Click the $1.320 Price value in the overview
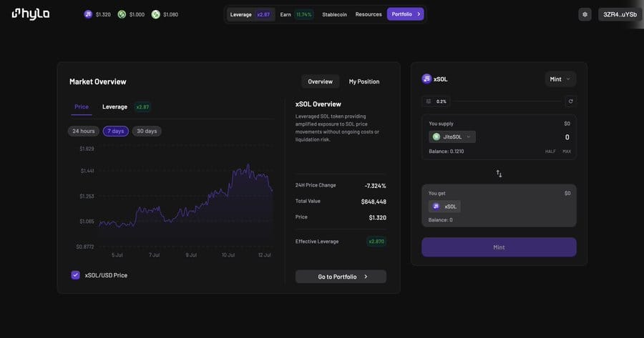The height and width of the screenshot is (338, 644). tap(377, 217)
